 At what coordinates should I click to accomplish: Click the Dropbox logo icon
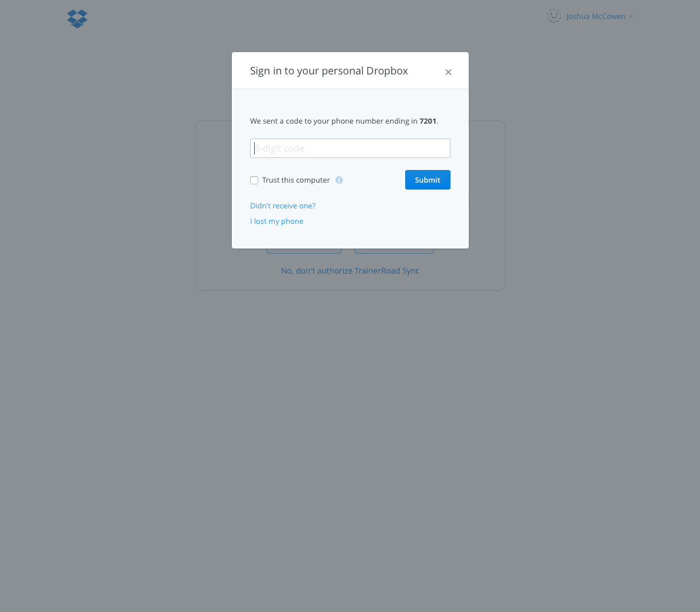(77, 18)
